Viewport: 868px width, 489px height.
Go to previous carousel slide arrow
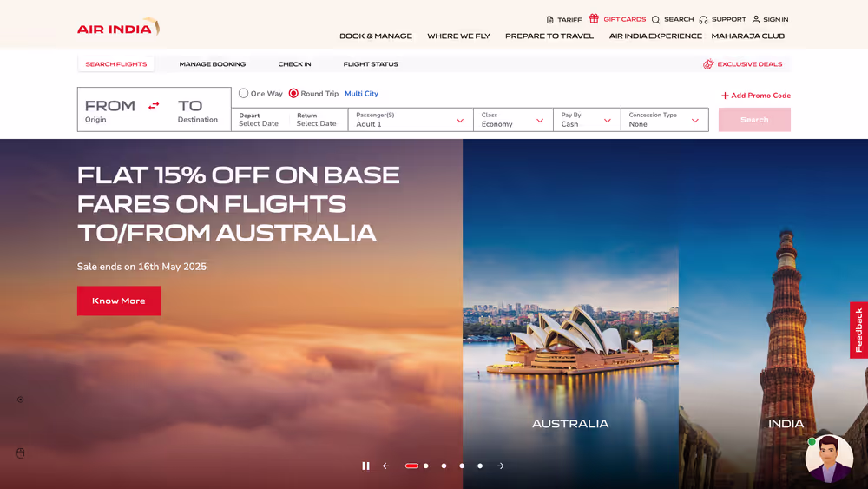(x=386, y=466)
